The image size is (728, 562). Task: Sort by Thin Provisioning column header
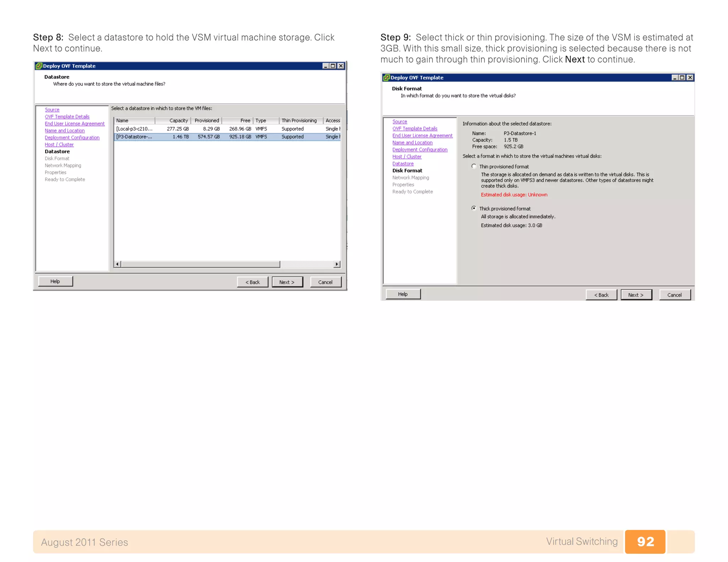(300, 121)
